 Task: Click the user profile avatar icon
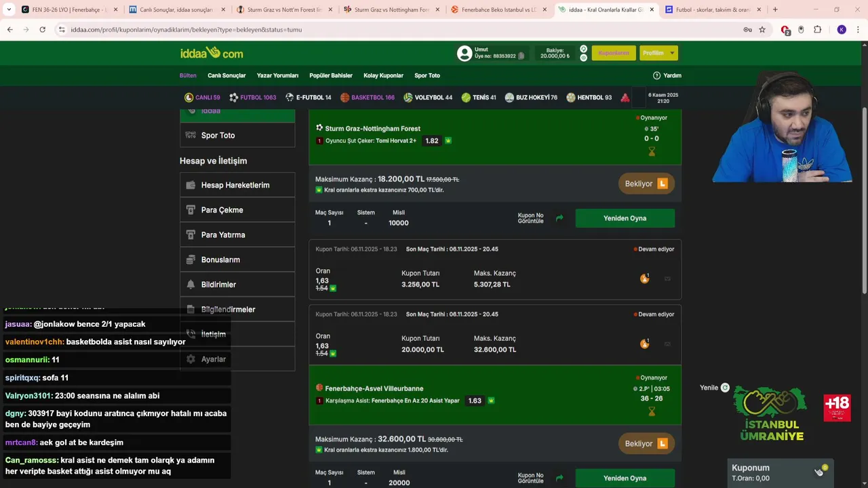465,54
